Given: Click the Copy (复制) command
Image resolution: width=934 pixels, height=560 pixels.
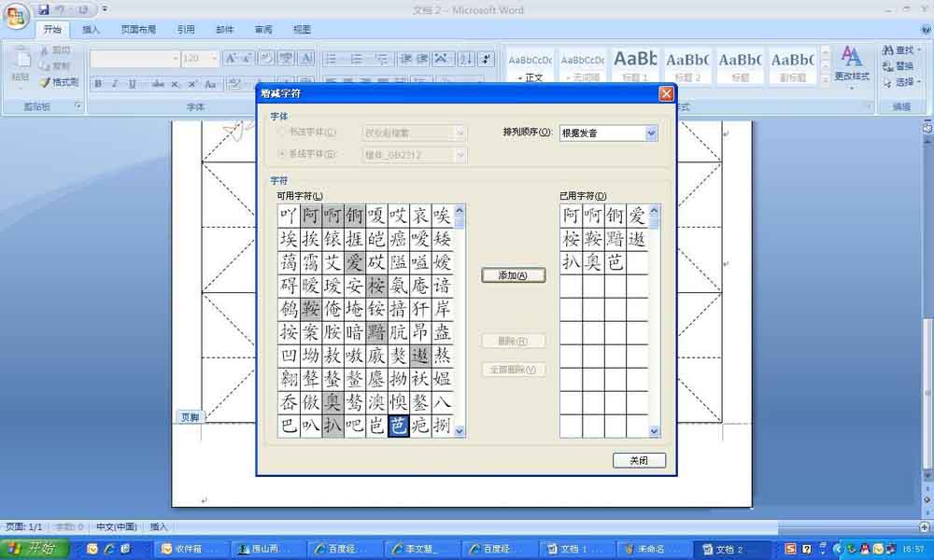Looking at the screenshot, I should [56, 66].
